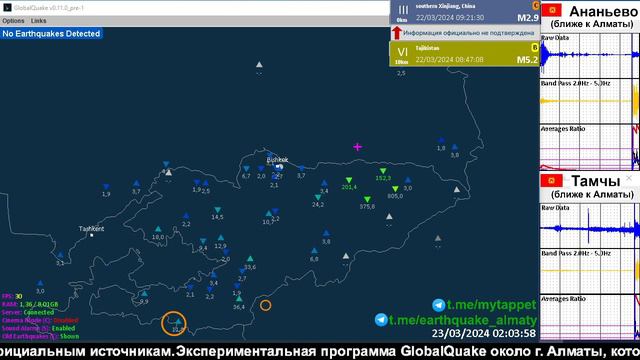This screenshot has width=640, height=360.
Task: Click the small orange epicenter circle
Action: pyautogui.click(x=265, y=305)
